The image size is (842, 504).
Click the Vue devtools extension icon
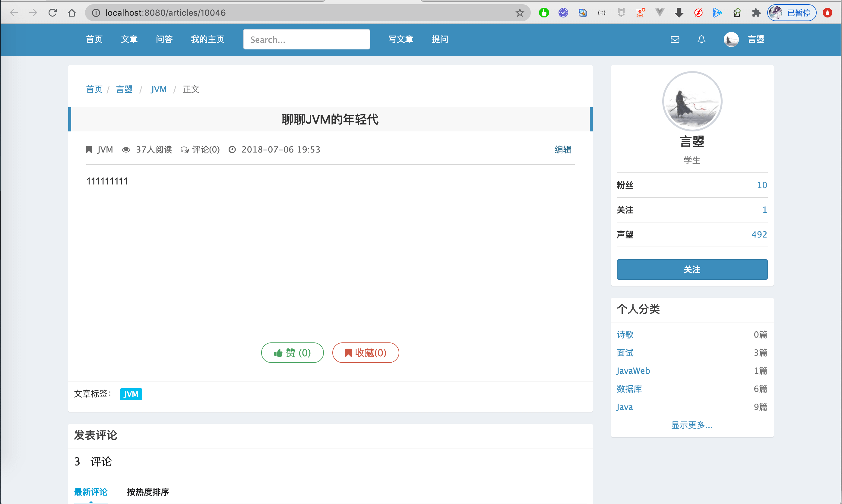(x=660, y=13)
